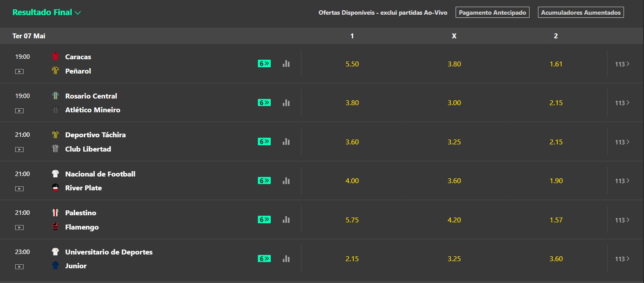Screen dimensions: 644x283
Task: Click the '6»' early payout icon next to Rosario Central
Action: click(x=264, y=103)
